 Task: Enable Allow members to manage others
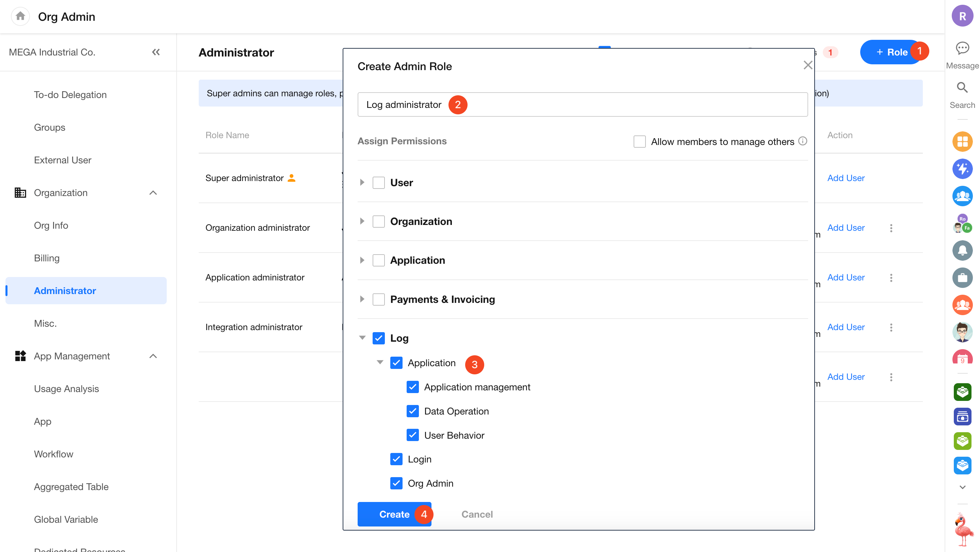pos(639,142)
